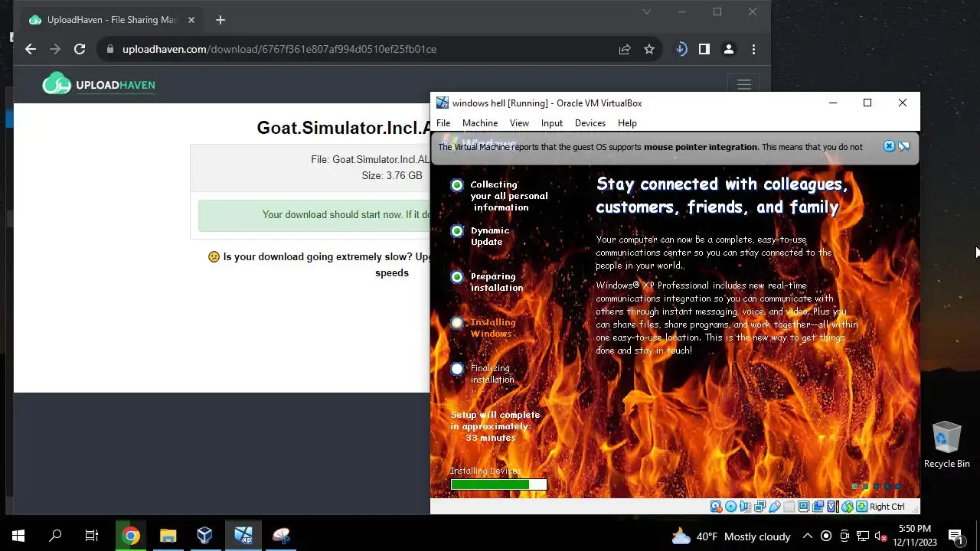Image resolution: width=980 pixels, height=551 pixels.
Task: Open a new Chrome tab
Action: 220,20
